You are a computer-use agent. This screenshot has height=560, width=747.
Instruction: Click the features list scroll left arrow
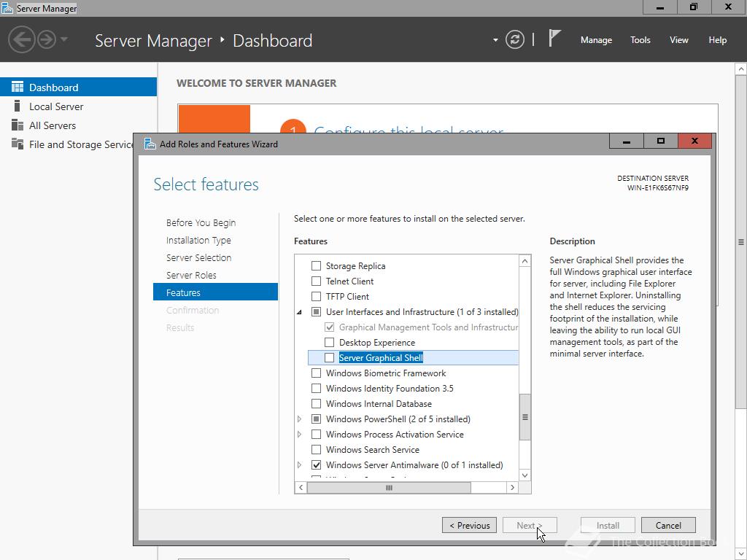point(301,488)
